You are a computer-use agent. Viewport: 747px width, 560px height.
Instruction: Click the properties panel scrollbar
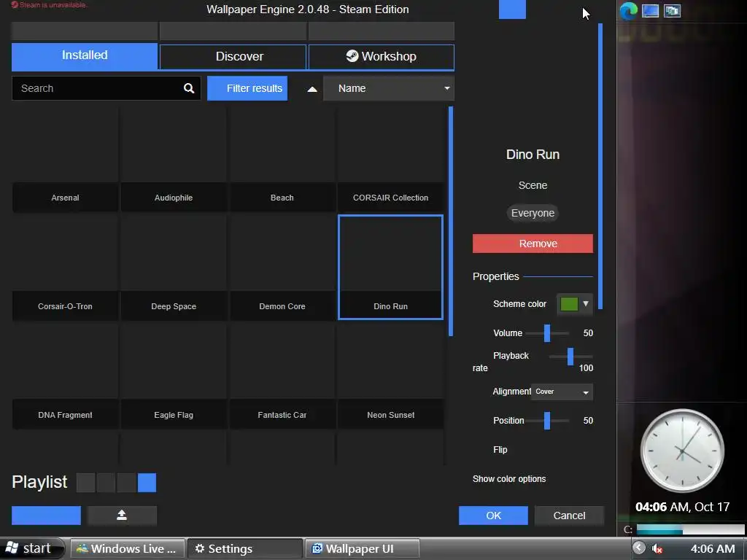tap(600, 166)
